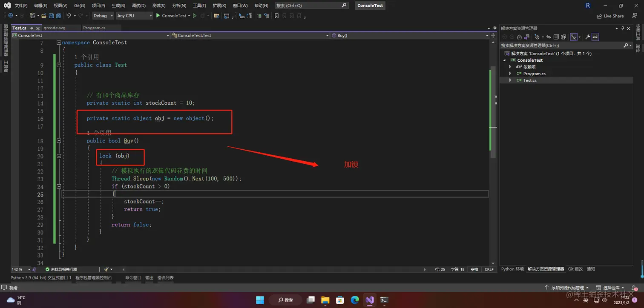Expand the Test.cs node in Solution Explorer
This screenshot has height=308, width=644.
click(510, 80)
